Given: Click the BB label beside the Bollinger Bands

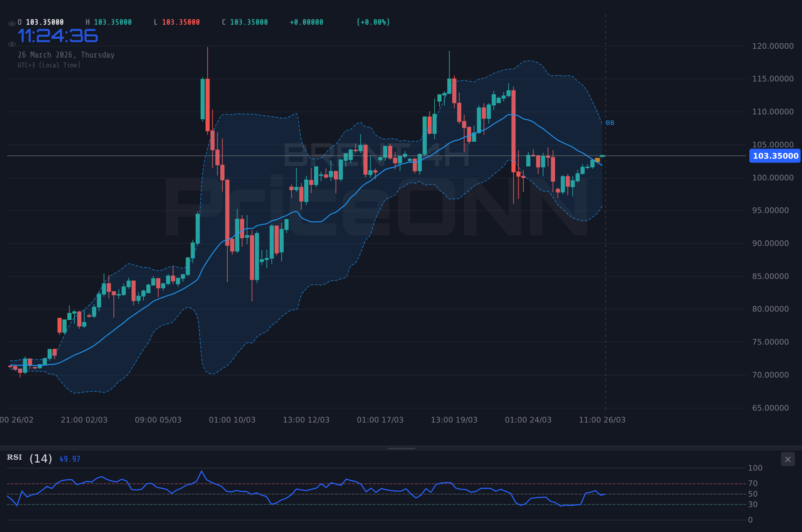Looking at the screenshot, I should 610,122.
